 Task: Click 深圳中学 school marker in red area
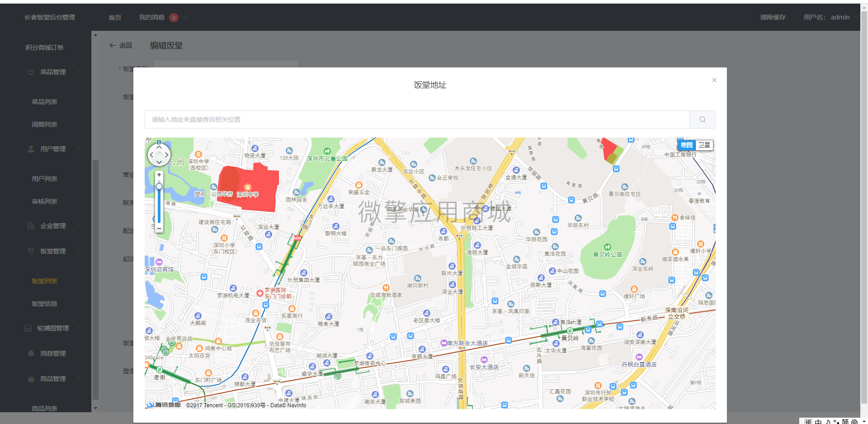pyautogui.click(x=247, y=187)
